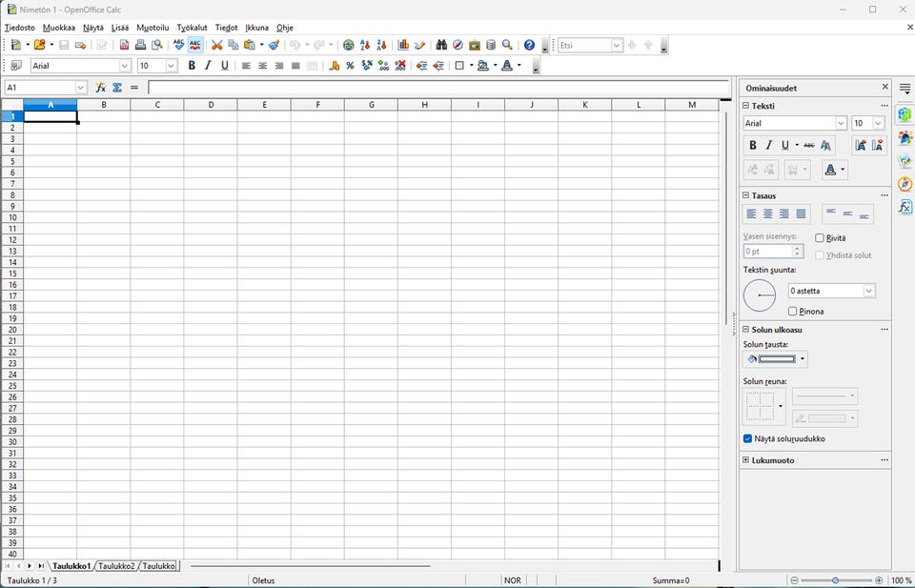Click the Etsi search input field

(x=584, y=45)
